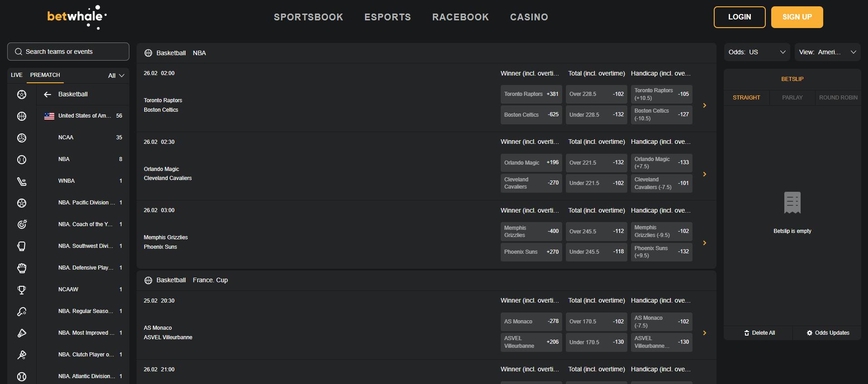Screen dimensions: 868x384
Task: Click the SIGN UP button
Action: click(x=797, y=17)
